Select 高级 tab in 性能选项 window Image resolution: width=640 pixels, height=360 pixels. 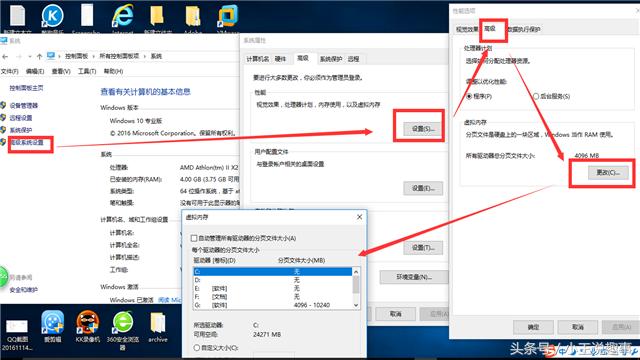(x=490, y=29)
